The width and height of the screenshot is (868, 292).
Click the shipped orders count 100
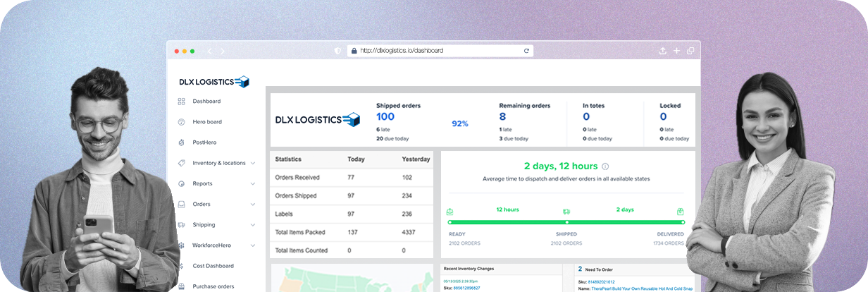coord(385,117)
